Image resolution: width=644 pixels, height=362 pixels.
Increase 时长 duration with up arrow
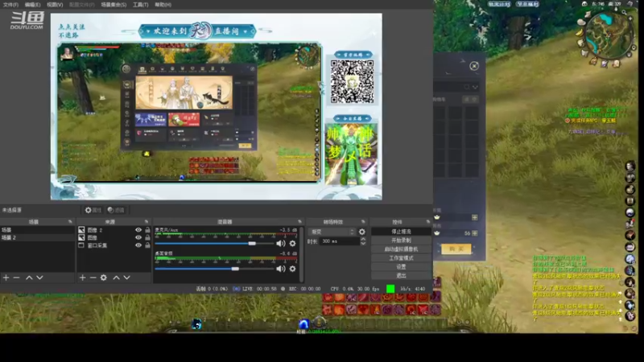(363, 239)
